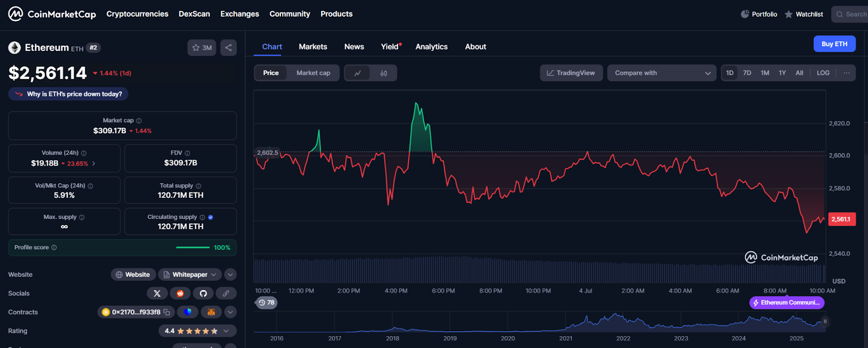Click the range slider handle on history timeline
Screen dimensions: 868x348
tap(825, 321)
